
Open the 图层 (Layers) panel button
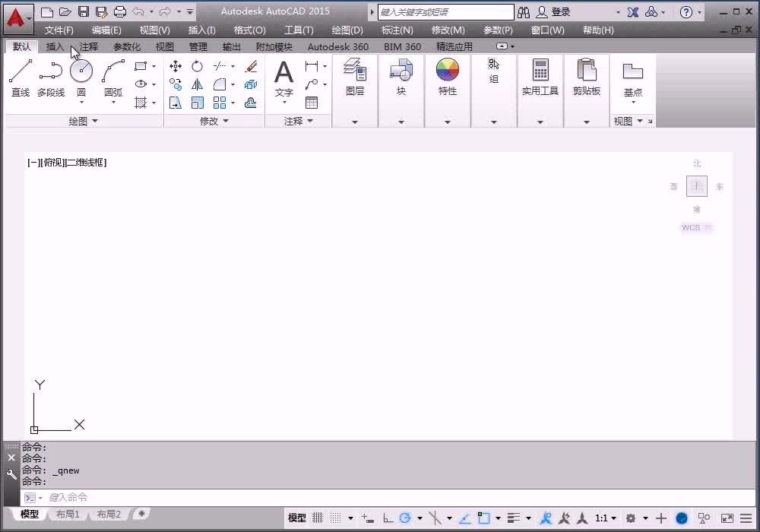[x=355, y=77]
